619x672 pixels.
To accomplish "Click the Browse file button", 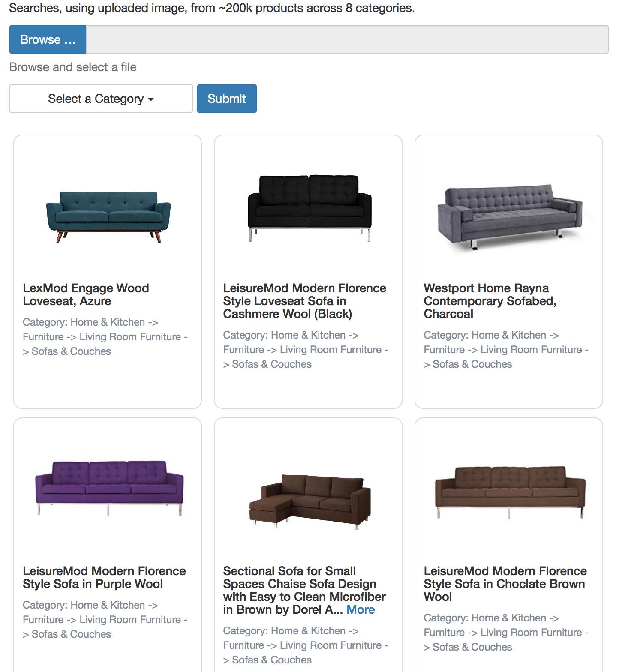I will 48,39.
